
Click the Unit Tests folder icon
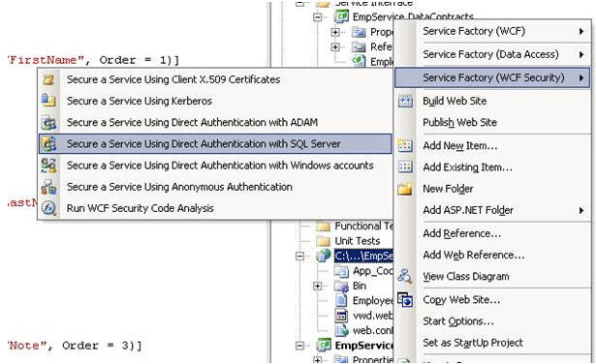pyautogui.click(x=323, y=241)
